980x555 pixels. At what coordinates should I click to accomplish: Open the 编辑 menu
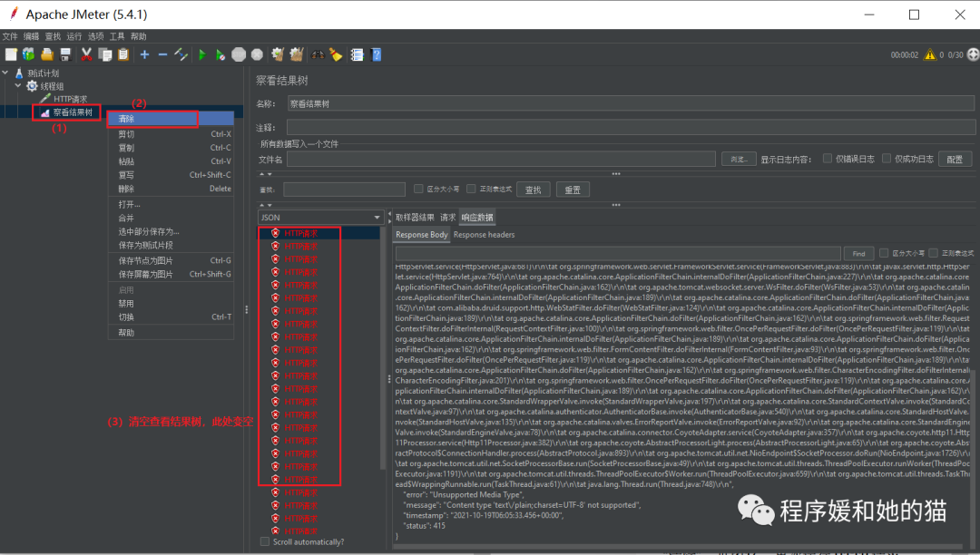[x=31, y=36]
